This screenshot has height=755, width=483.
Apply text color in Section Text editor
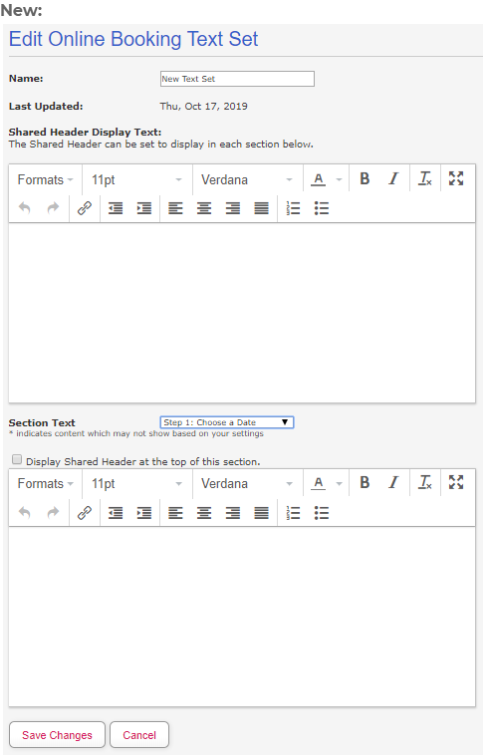(x=318, y=482)
